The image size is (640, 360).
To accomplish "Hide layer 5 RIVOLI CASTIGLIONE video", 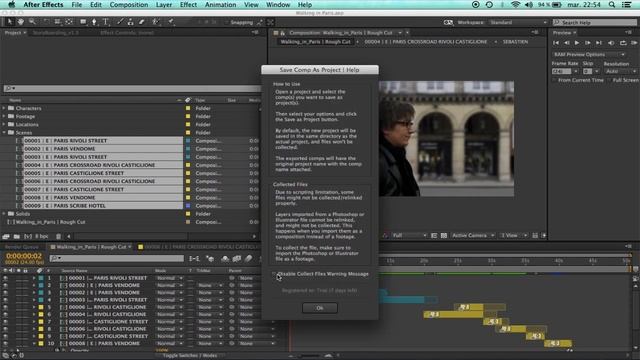I will (5, 307).
